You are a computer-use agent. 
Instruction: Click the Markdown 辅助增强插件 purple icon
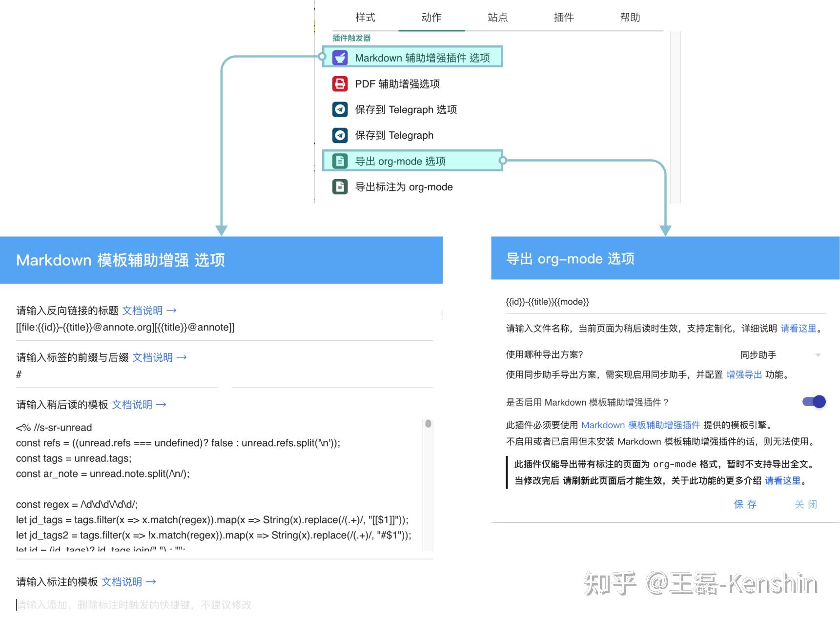pyautogui.click(x=340, y=57)
